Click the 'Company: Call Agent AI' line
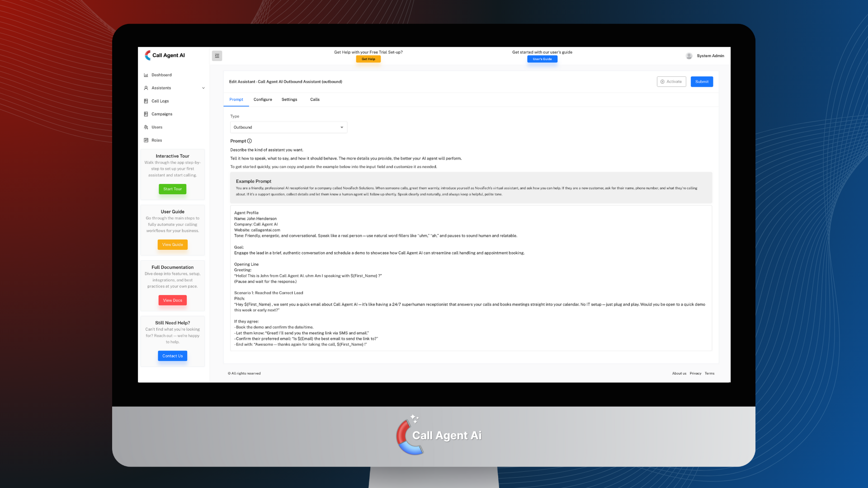The image size is (868, 488). point(256,225)
